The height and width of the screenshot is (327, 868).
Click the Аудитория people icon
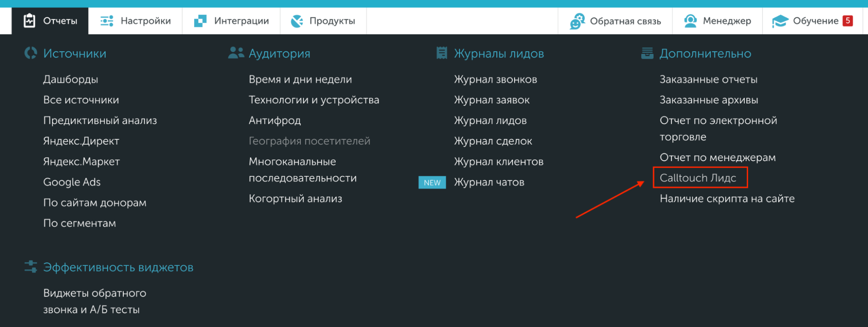236,53
